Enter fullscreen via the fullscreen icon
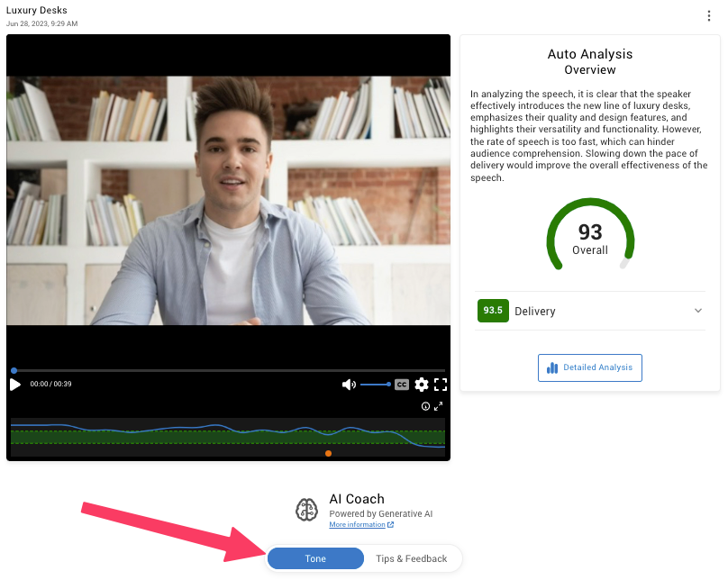The width and height of the screenshot is (728, 580). (441, 384)
